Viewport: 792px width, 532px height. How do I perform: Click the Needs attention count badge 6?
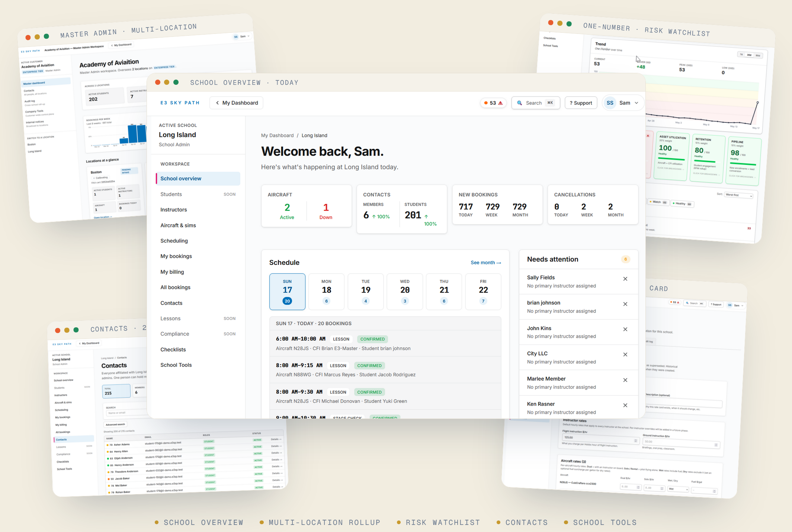pos(626,259)
